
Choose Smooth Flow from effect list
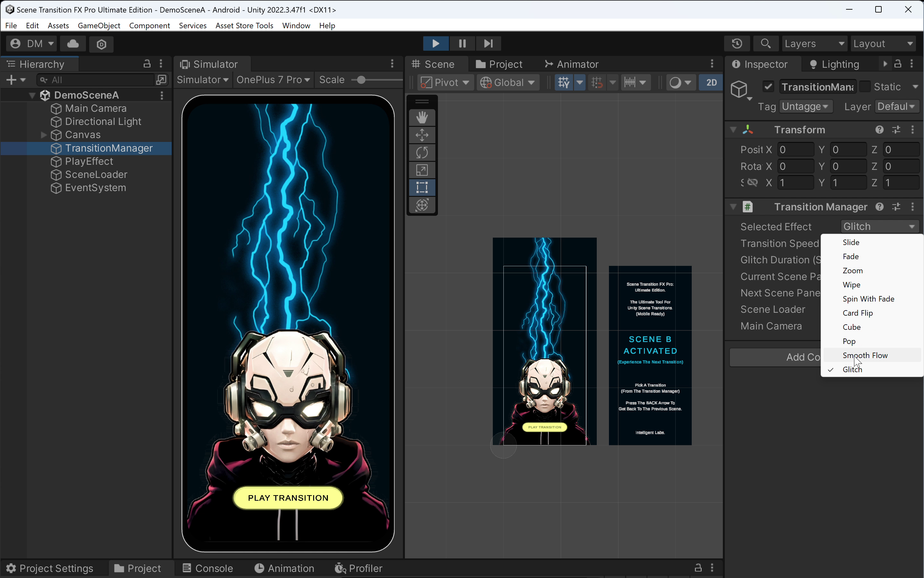click(x=872, y=355)
